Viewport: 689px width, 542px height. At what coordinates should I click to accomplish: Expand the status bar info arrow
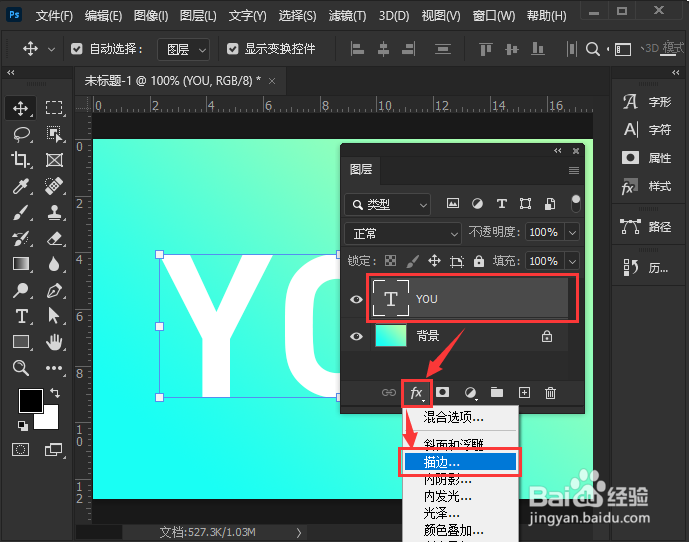coord(299,533)
